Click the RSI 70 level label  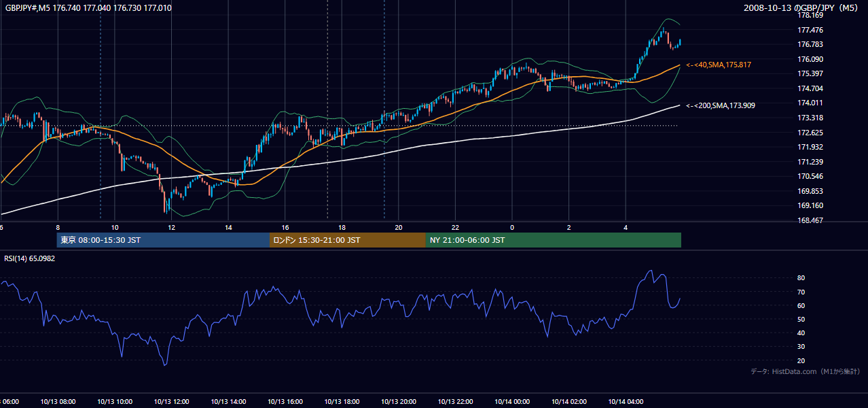coord(801,292)
